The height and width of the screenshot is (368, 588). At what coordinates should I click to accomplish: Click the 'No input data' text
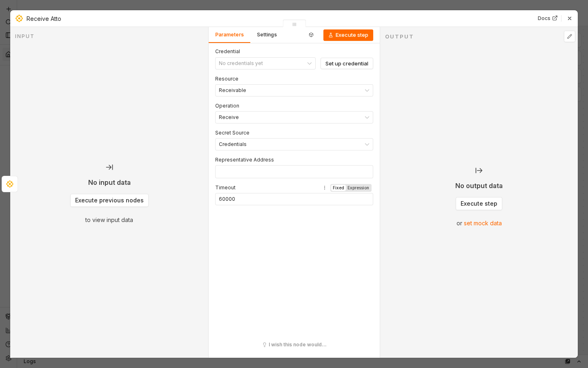109,182
